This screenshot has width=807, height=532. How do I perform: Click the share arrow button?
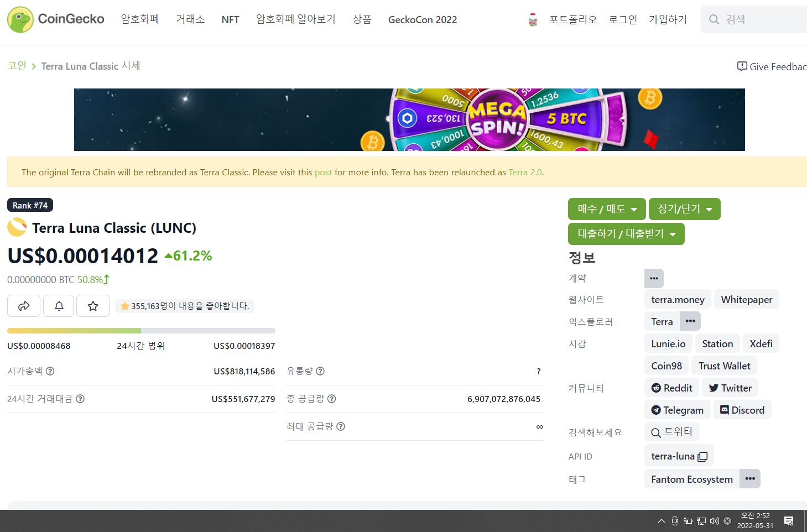tap(24, 306)
